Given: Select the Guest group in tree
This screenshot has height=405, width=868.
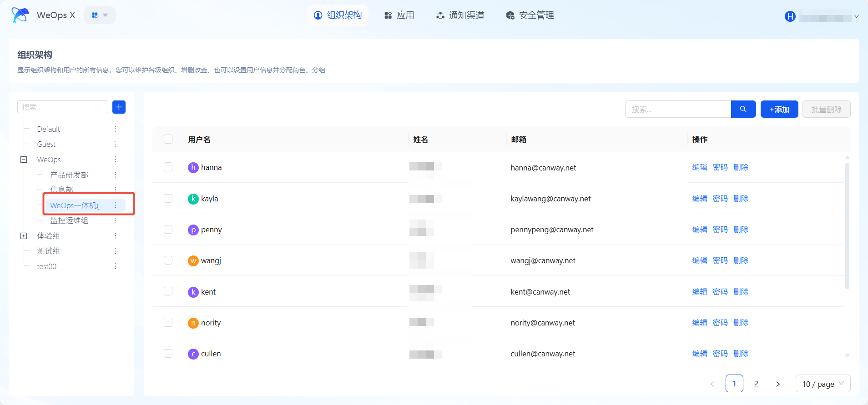Looking at the screenshot, I should [46, 144].
